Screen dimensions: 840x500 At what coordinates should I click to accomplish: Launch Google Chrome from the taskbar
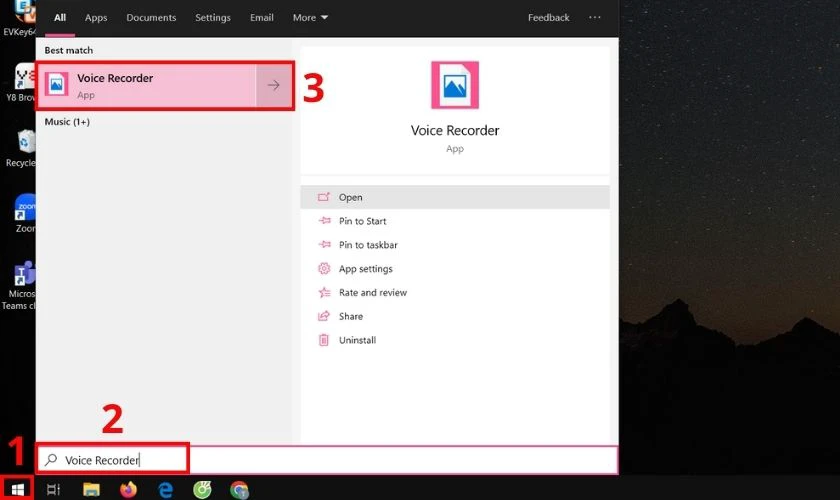(x=239, y=490)
